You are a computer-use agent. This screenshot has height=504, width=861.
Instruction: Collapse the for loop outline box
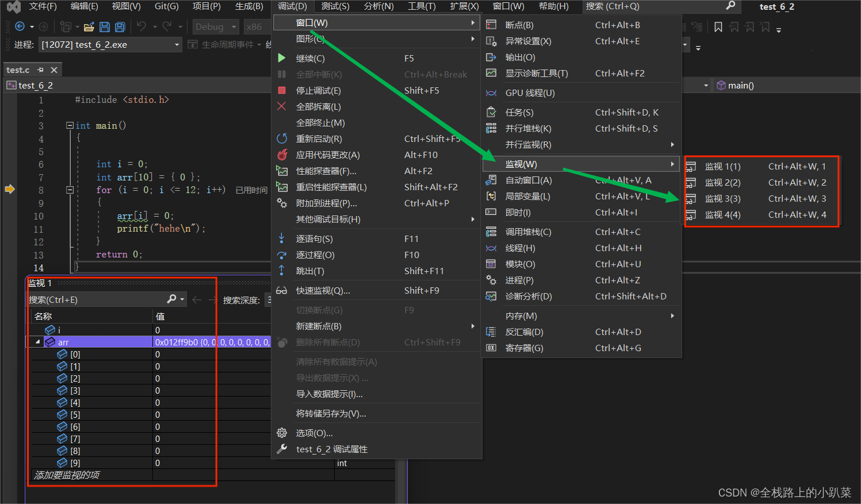coord(70,190)
